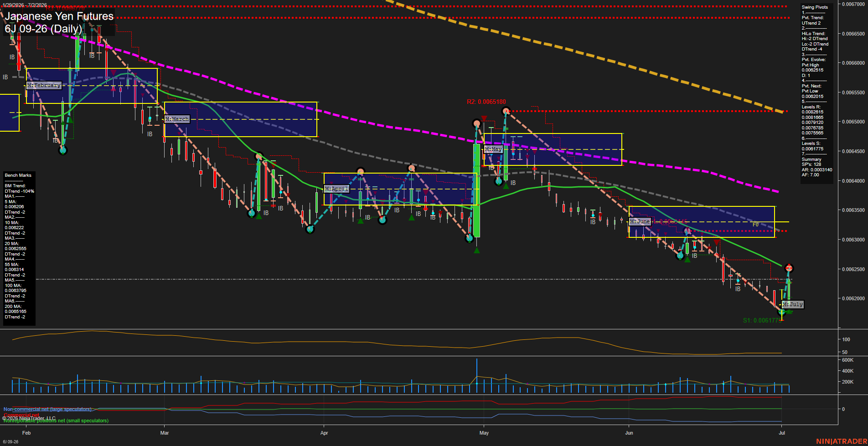Open the '6J 09-26' tab at bottom left
This screenshot has width=868, height=446.
coord(10,442)
